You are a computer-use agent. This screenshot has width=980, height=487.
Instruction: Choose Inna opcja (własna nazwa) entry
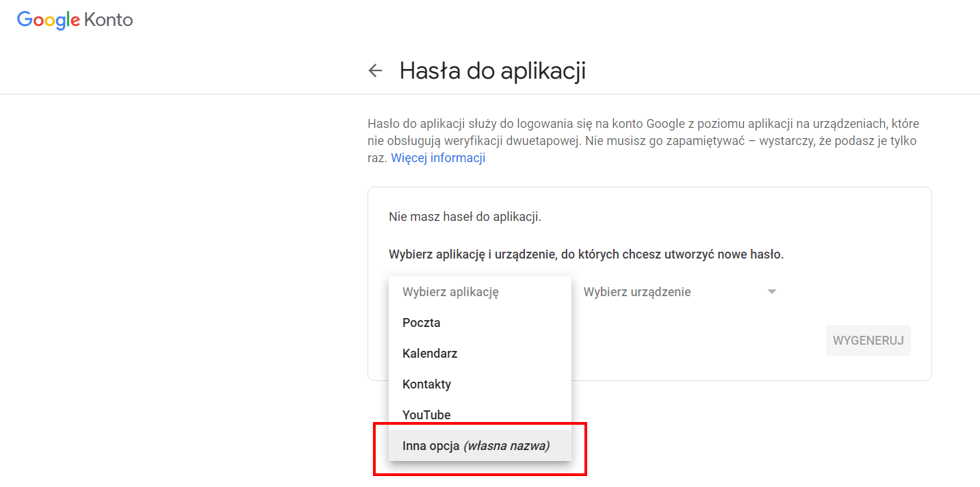coord(480,446)
